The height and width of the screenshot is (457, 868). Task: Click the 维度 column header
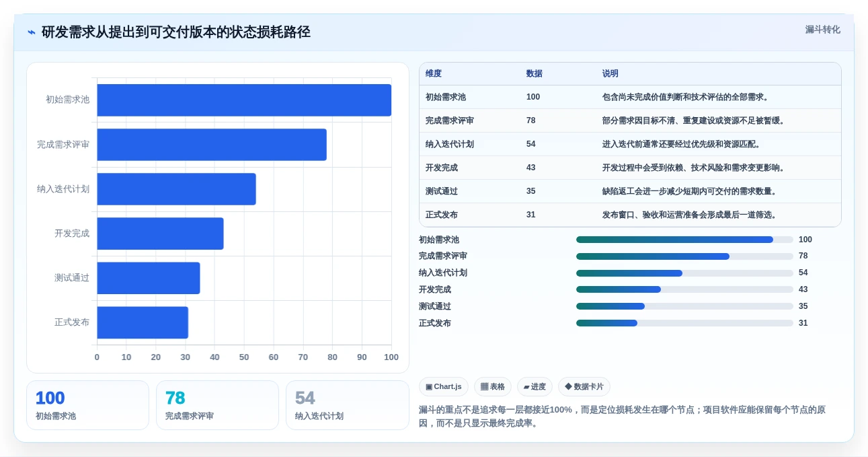tap(434, 73)
